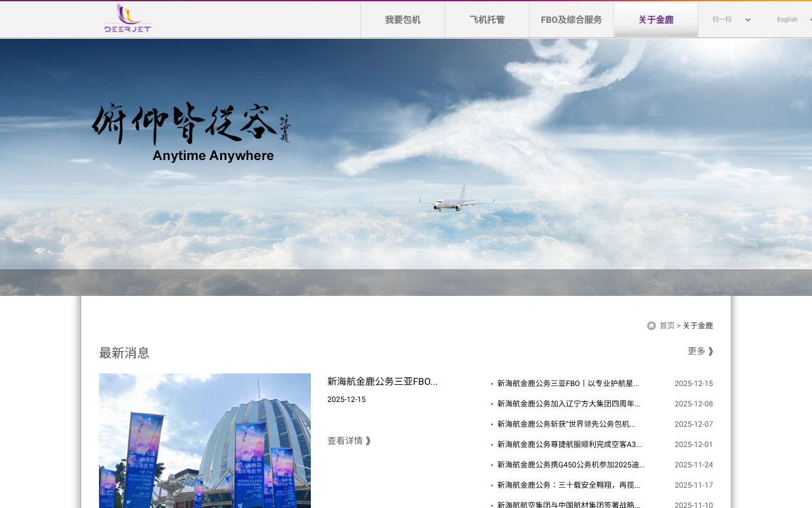Image resolution: width=812 pixels, height=508 pixels.
Task: Click the 首页 breadcrumb link
Action: coord(667,325)
